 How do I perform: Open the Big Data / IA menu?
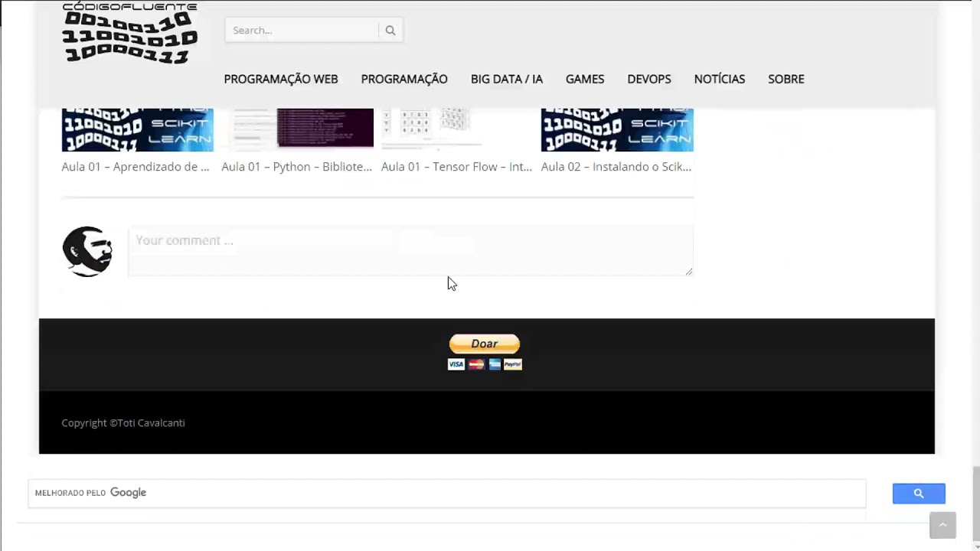(x=507, y=79)
